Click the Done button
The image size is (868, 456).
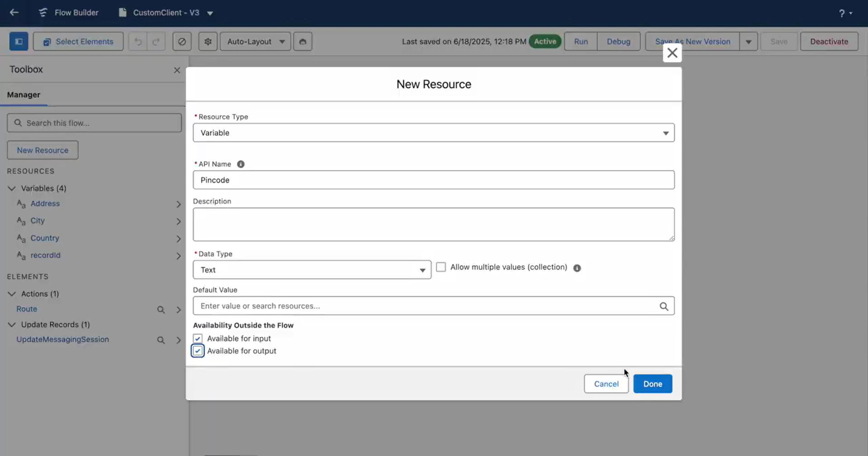coord(652,384)
